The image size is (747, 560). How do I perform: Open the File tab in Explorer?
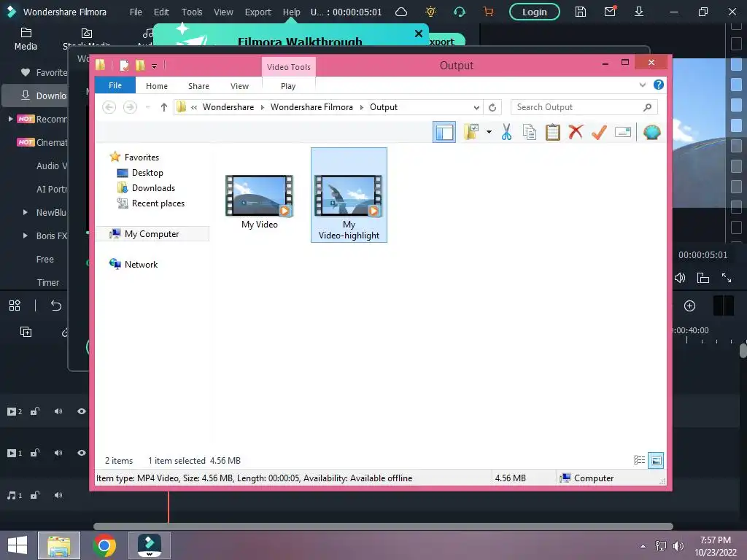point(115,85)
